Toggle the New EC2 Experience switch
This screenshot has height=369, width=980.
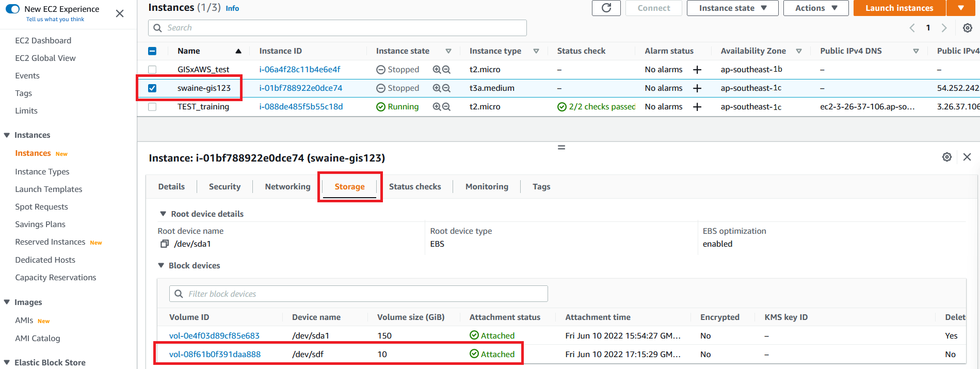click(12, 9)
